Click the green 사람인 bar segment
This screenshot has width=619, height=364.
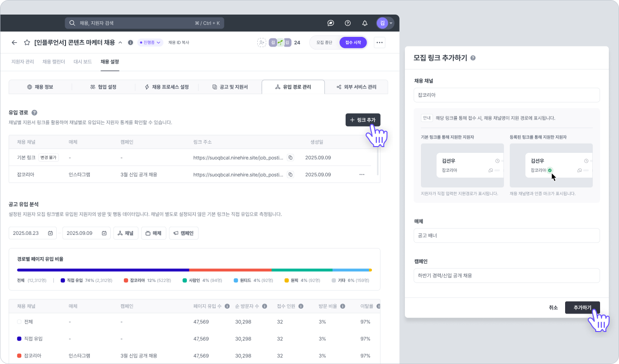point(302,270)
